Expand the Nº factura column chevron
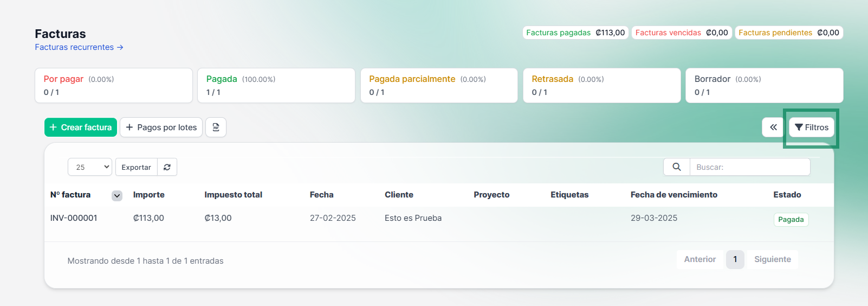Image resolution: width=868 pixels, height=306 pixels. point(117,196)
